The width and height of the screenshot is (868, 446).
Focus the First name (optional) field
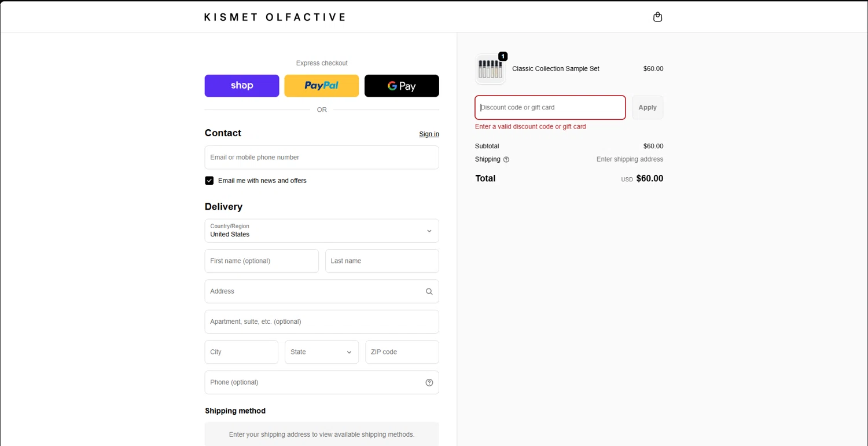click(262, 261)
